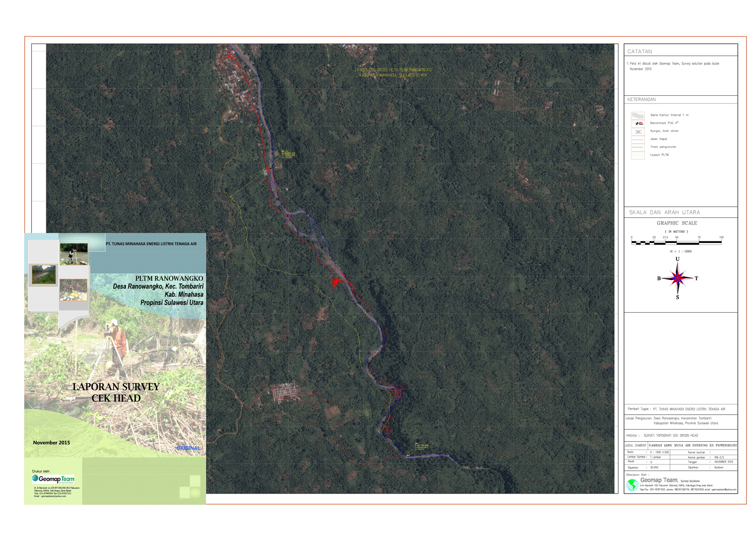Click the Layout PLTM yellow legend swatch

638,155
